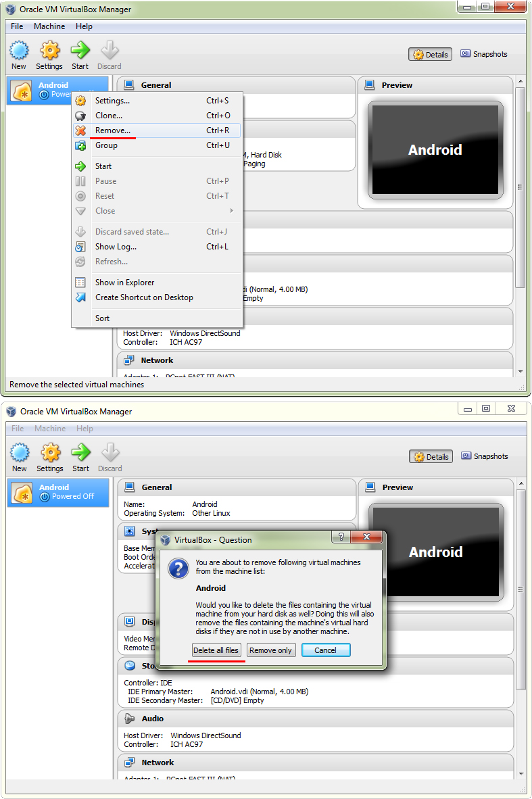
Task: Click Create Shortcut arrow icon in context menu
Action: 80,297
